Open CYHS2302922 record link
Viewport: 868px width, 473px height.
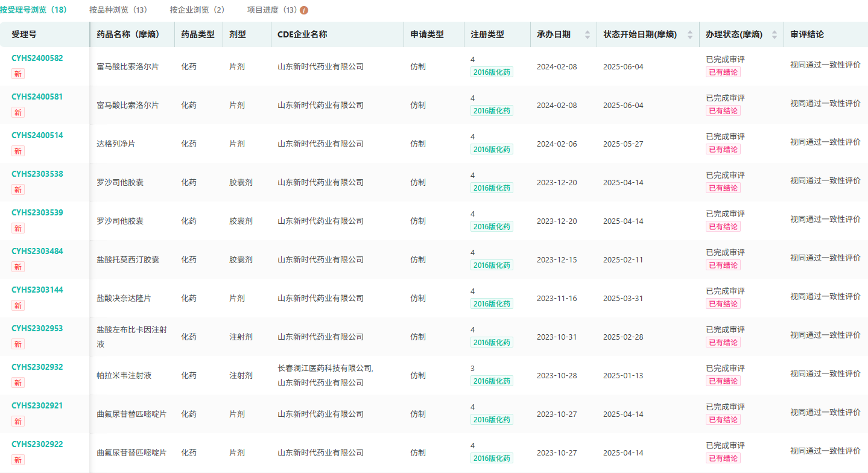click(37, 444)
